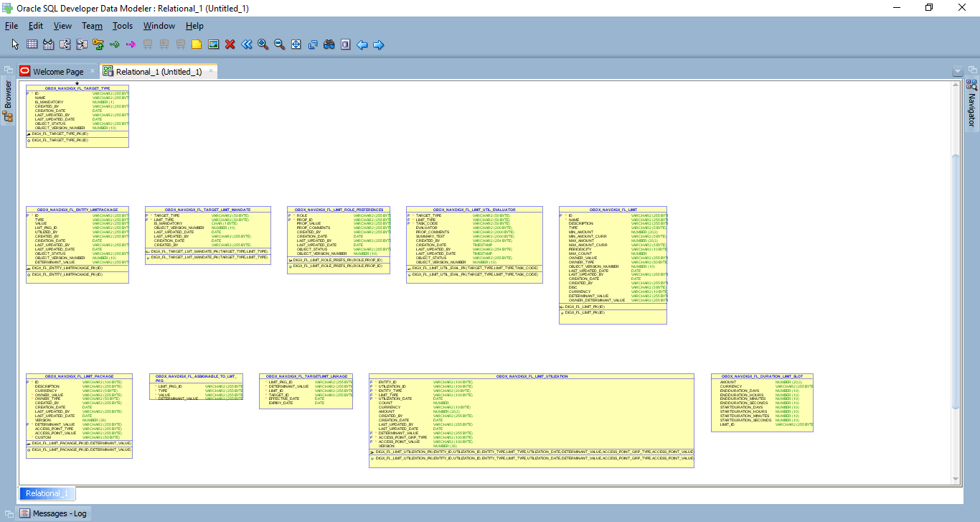This screenshot has width=980, height=522.
Task: Switch to the Welcome Page tab
Action: pyautogui.click(x=57, y=72)
